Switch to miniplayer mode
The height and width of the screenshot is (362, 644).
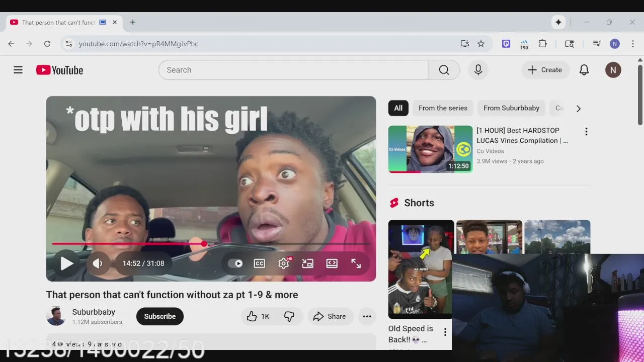pyautogui.click(x=307, y=263)
